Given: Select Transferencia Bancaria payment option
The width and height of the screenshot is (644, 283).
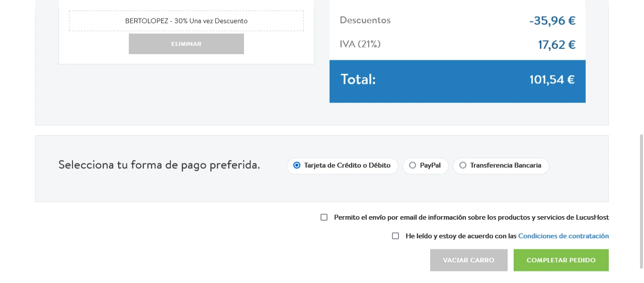Looking at the screenshot, I should point(501,165).
